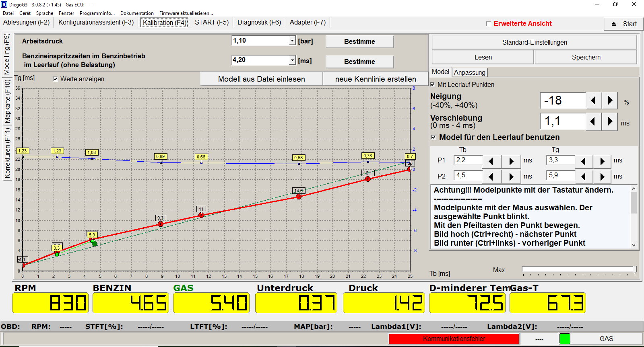The height and width of the screenshot is (347, 644).
Task: Switch to START (F5) tab
Action: (x=212, y=23)
